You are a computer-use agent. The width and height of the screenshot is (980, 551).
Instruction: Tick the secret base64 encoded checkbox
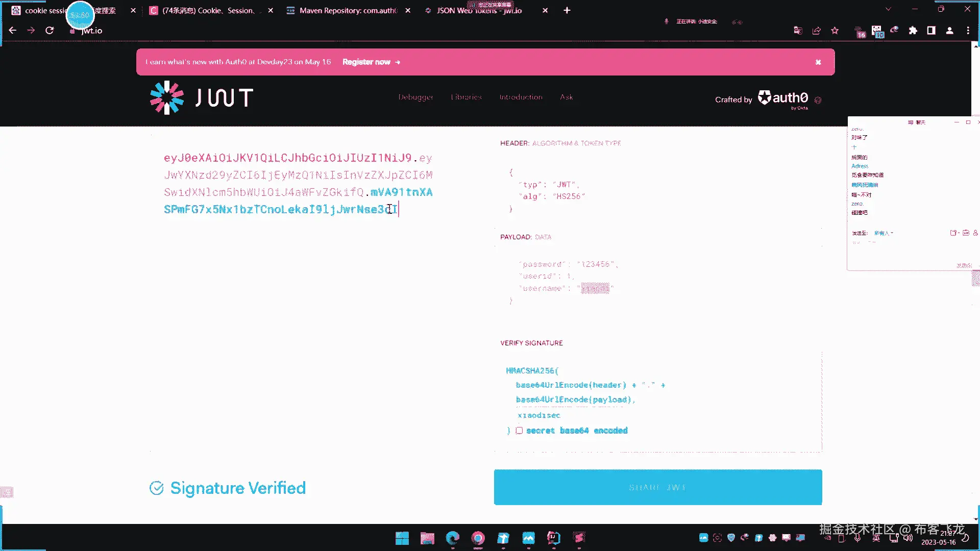[519, 431]
